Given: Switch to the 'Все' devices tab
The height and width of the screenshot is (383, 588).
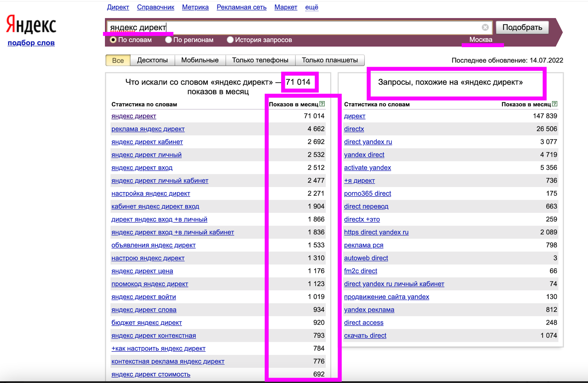Looking at the screenshot, I should pyautogui.click(x=118, y=60).
